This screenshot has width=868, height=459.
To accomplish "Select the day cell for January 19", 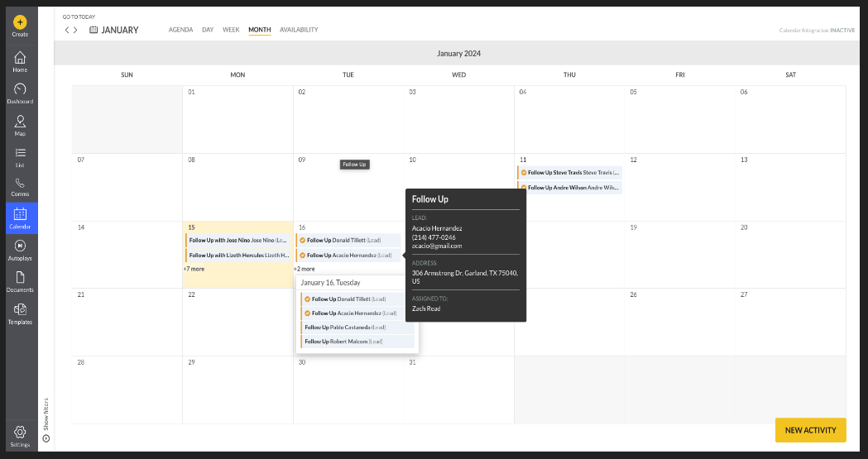I will 680,255.
